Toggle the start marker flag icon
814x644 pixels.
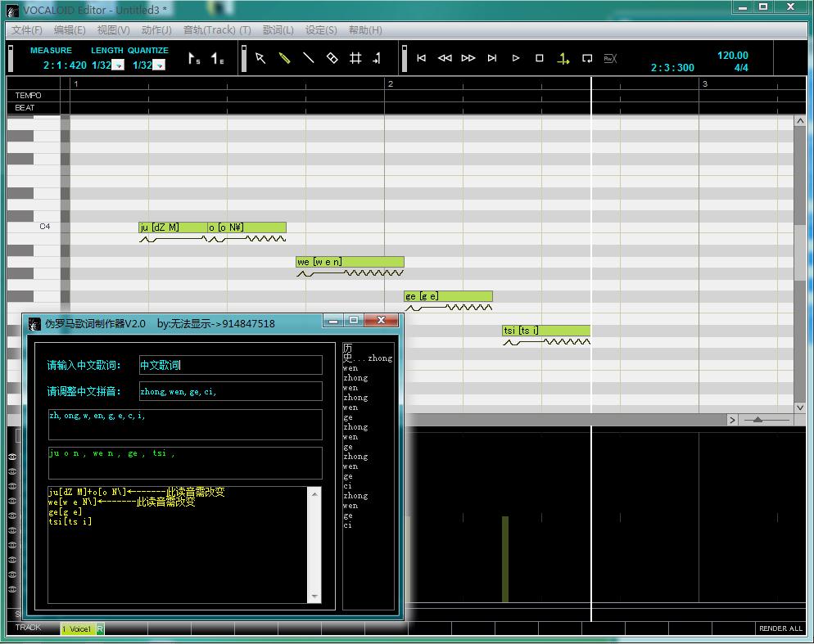(194, 59)
